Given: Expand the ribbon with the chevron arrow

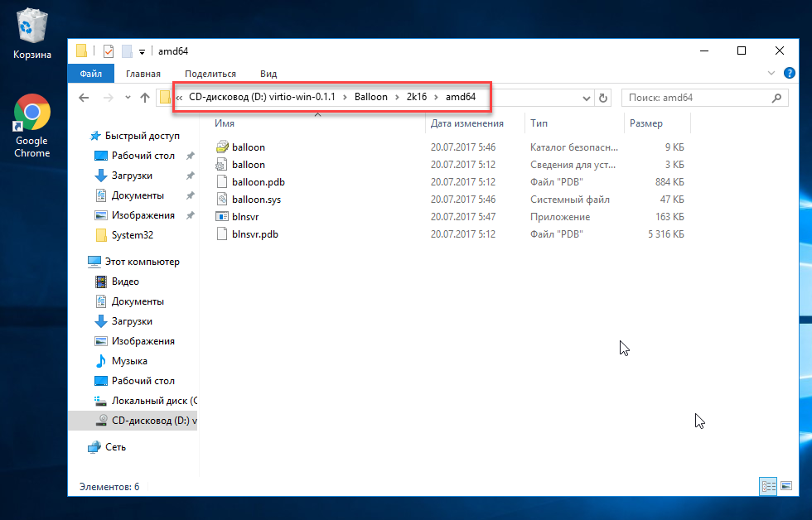Looking at the screenshot, I should [771, 73].
